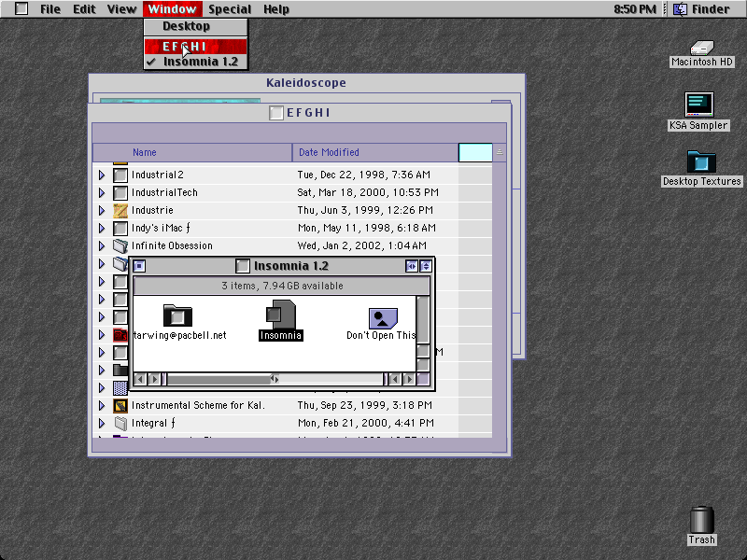Click the Infinite Obsession folder icon
747x560 pixels.
(x=120, y=245)
